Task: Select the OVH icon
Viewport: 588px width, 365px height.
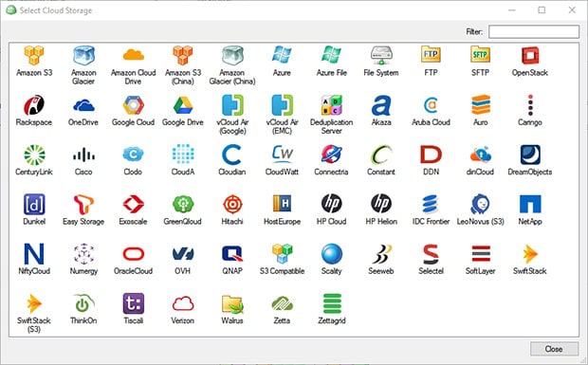Action: tap(183, 254)
